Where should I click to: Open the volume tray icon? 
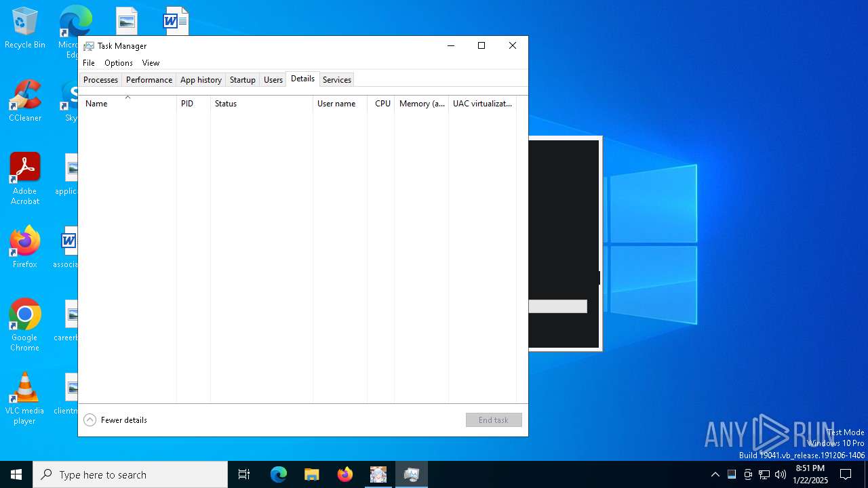coord(781,474)
